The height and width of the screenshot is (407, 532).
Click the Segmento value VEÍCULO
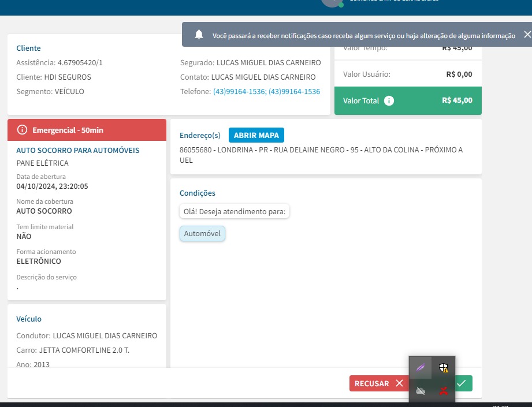pos(69,92)
